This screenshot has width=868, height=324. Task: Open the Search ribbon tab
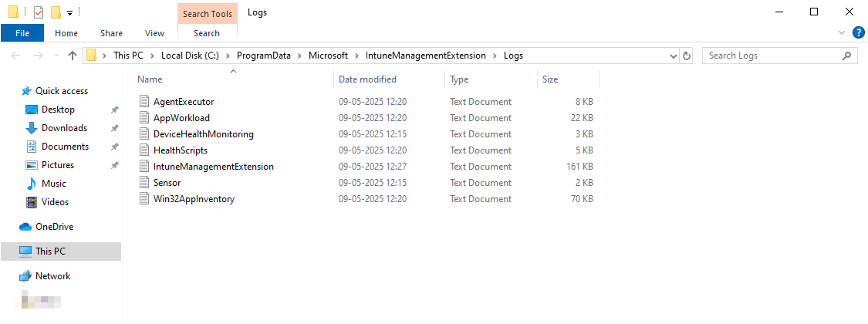click(207, 33)
